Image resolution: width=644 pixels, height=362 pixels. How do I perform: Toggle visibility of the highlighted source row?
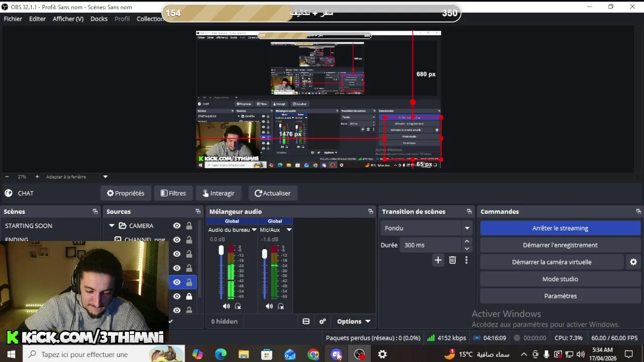tap(177, 282)
